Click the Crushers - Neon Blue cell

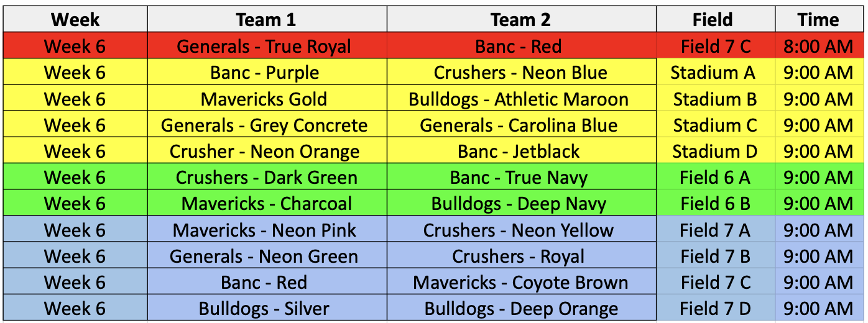click(x=520, y=73)
